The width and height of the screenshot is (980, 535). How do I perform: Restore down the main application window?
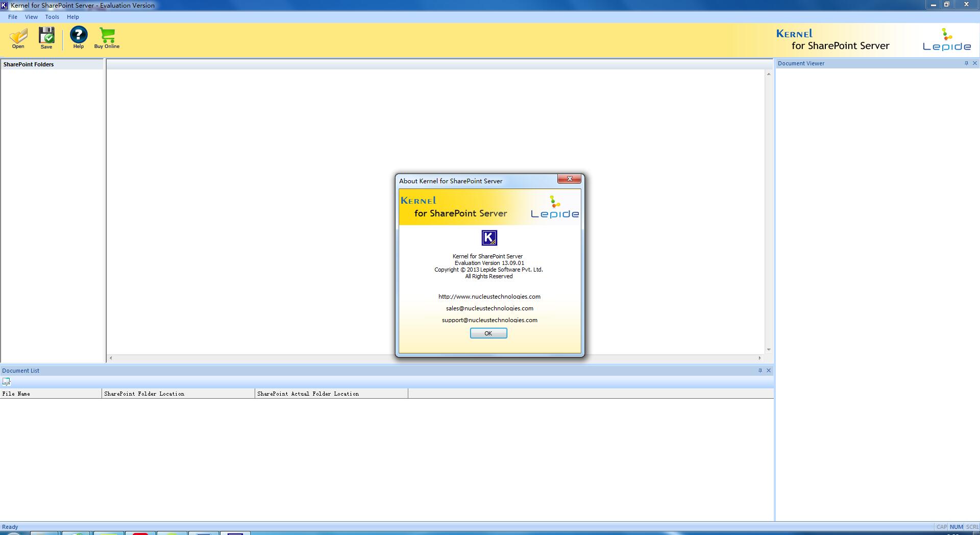[947, 5]
